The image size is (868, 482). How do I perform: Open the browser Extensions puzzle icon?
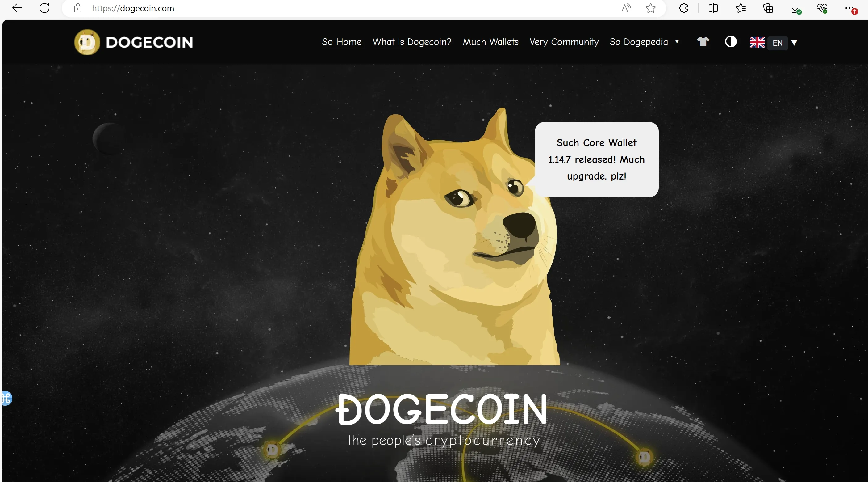683,8
